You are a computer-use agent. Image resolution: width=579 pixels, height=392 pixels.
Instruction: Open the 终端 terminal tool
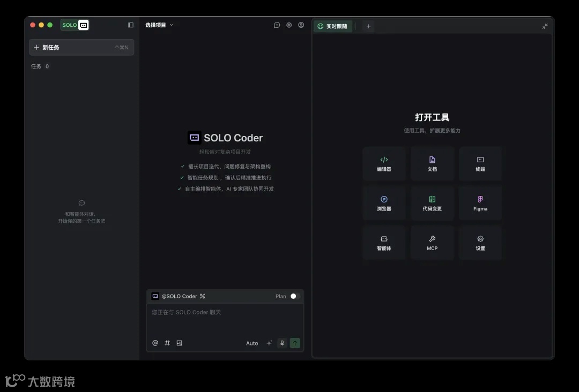(480, 164)
